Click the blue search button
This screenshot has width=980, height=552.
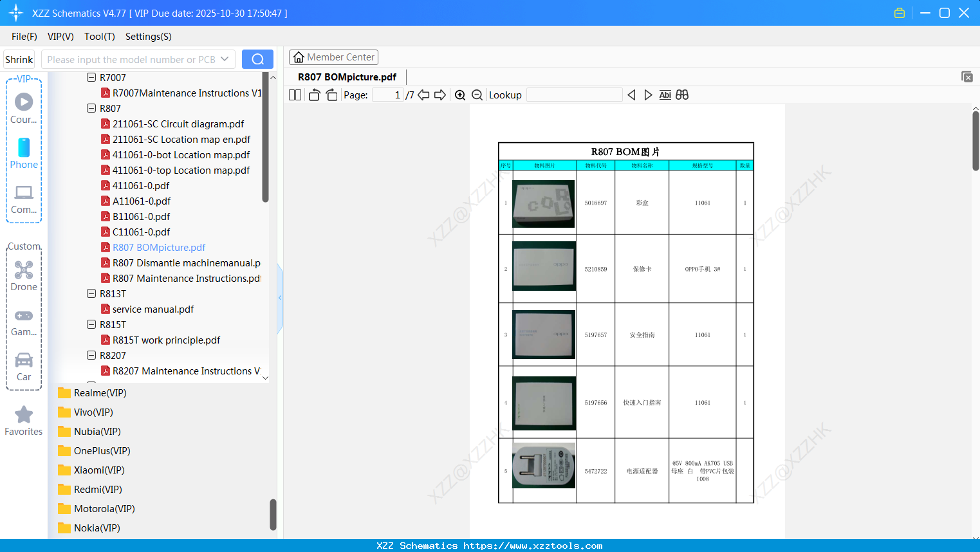[257, 59]
